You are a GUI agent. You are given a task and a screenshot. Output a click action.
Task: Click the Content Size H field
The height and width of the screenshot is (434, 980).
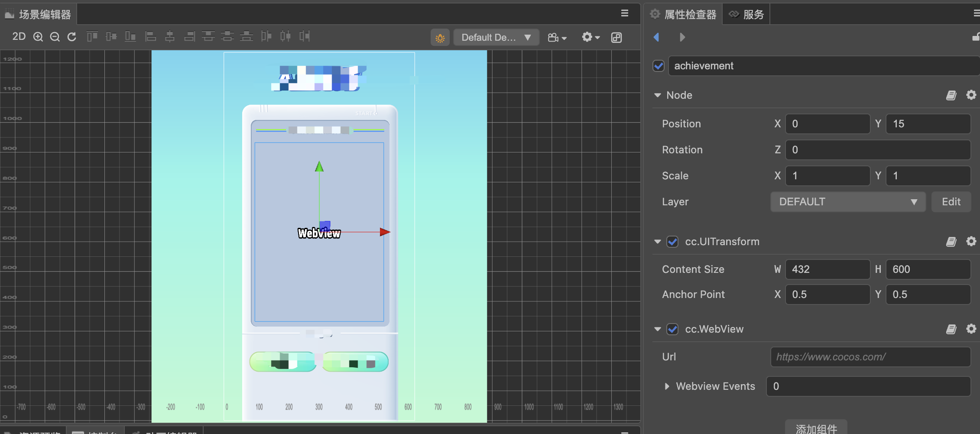coord(928,269)
